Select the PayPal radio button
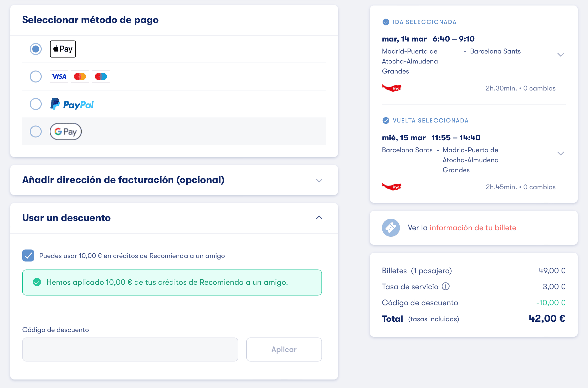The image size is (588, 388). click(x=36, y=104)
